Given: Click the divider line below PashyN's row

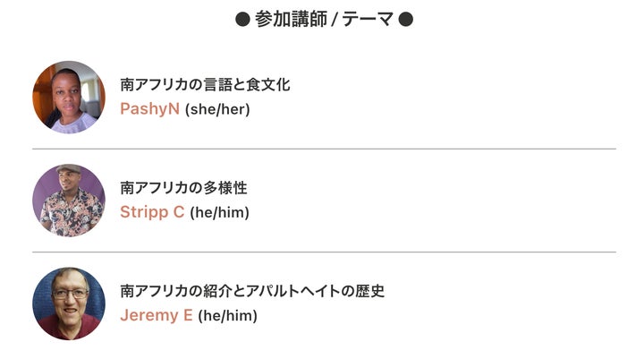Looking at the screenshot, I should coord(324,149).
